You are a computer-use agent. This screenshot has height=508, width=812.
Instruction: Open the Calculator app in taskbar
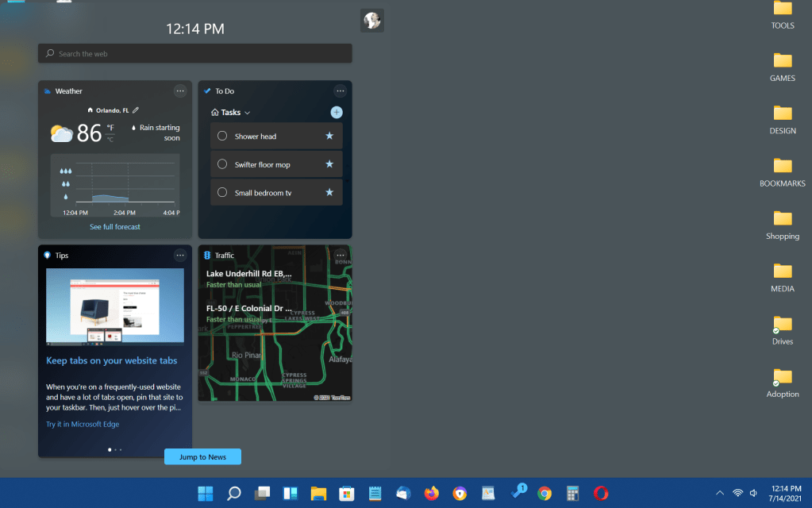(572, 494)
